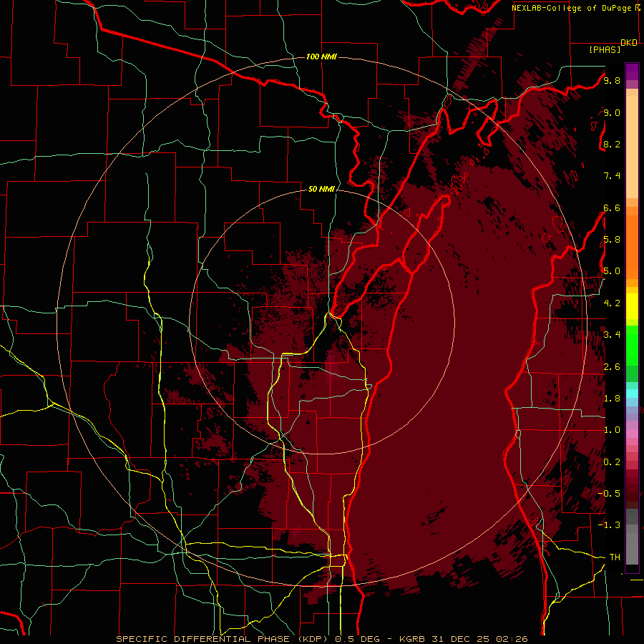Click the 0.2 value on the color scale

coord(612,462)
